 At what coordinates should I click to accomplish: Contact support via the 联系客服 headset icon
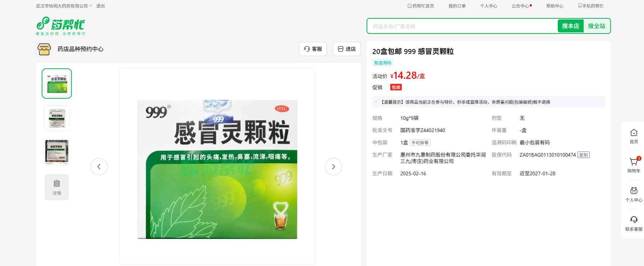click(634, 220)
